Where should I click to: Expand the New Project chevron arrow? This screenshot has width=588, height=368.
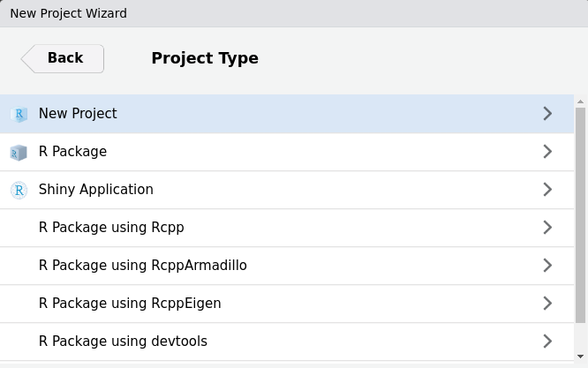coord(547,114)
